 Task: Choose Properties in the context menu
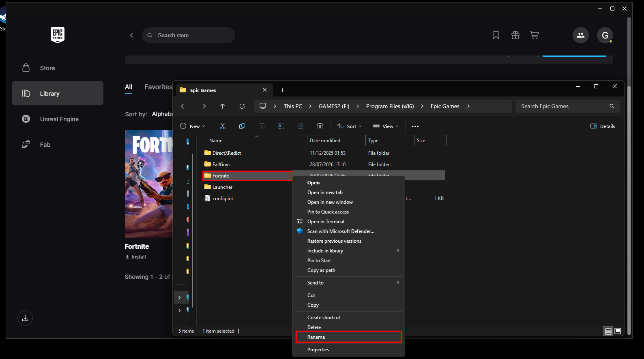[x=349, y=350]
